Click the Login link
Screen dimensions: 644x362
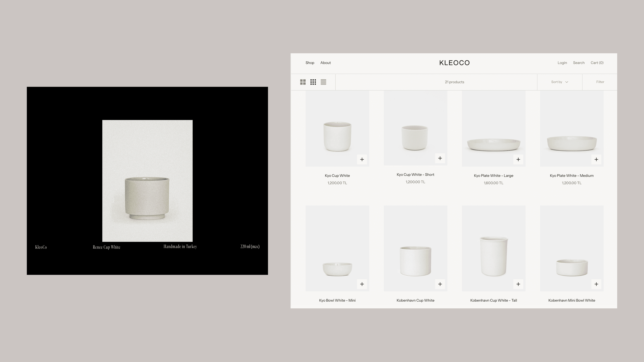click(x=562, y=63)
